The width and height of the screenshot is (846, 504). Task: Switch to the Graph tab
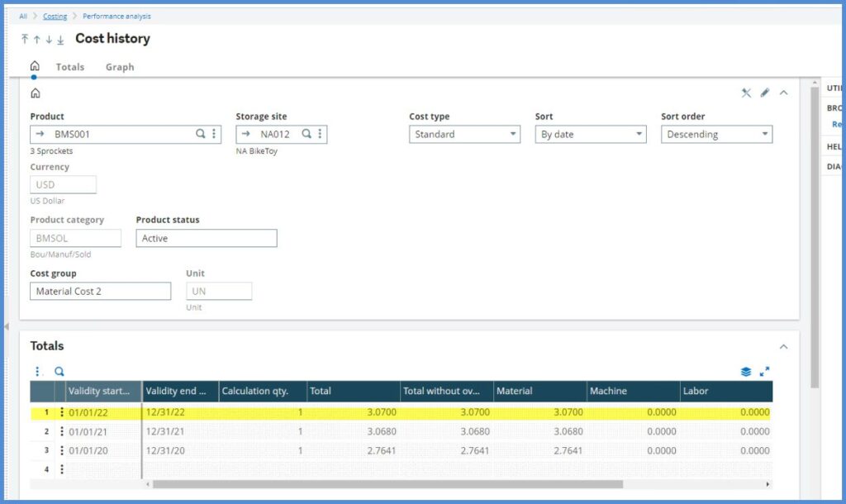pos(120,67)
